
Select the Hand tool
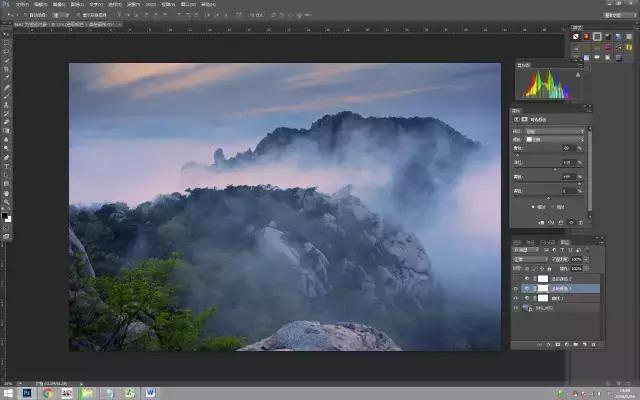click(6, 193)
